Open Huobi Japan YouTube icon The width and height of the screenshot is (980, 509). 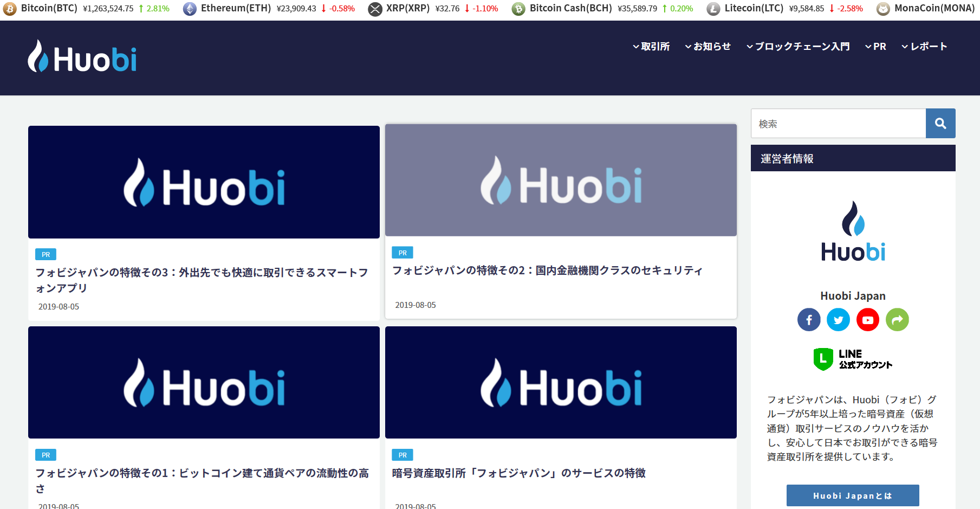868,320
